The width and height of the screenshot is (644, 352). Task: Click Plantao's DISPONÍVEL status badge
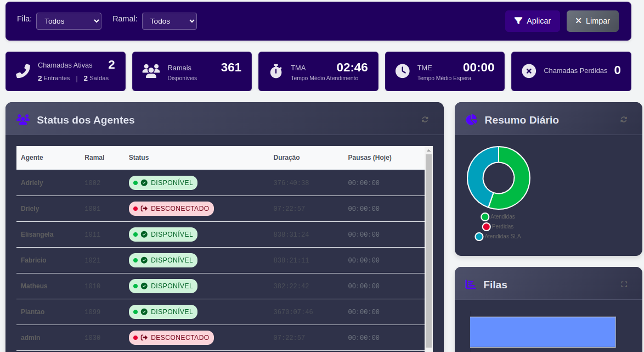[163, 312]
